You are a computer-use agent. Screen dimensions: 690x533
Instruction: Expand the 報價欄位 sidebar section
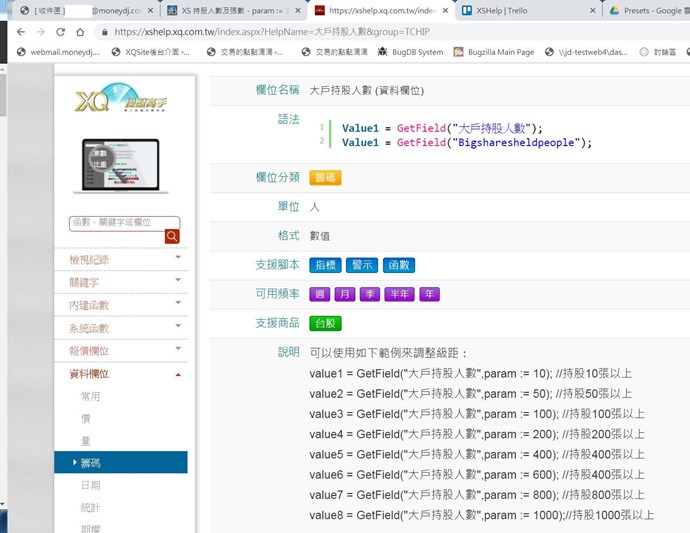tap(120, 351)
